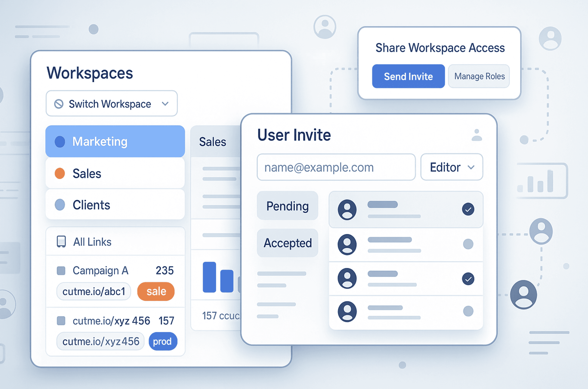Toggle the checkmark on the first invited user

pyautogui.click(x=468, y=209)
